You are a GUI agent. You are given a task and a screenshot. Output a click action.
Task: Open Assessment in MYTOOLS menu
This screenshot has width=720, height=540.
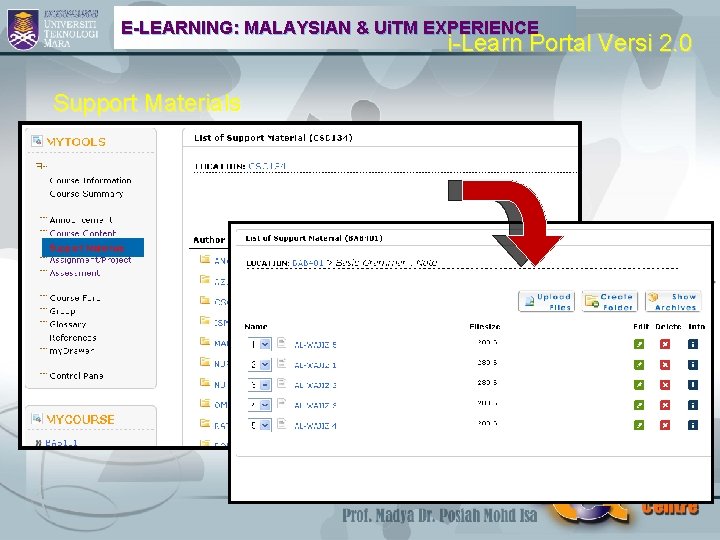click(74, 273)
